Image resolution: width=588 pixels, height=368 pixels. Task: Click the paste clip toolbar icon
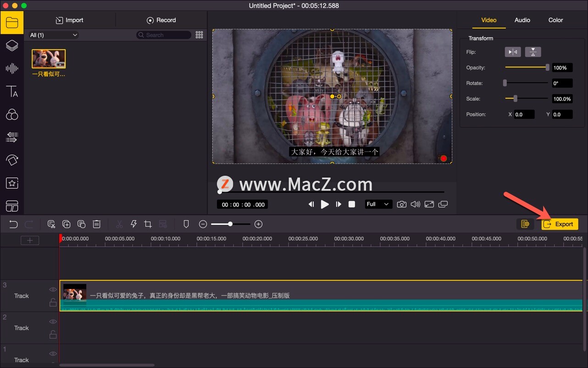(x=82, y=224)
